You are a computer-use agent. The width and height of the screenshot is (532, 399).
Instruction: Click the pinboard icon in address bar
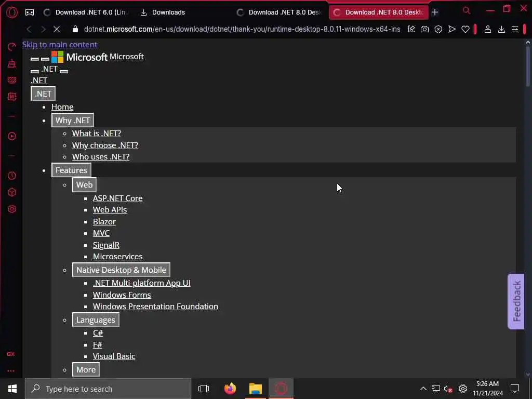click(411, 29)
